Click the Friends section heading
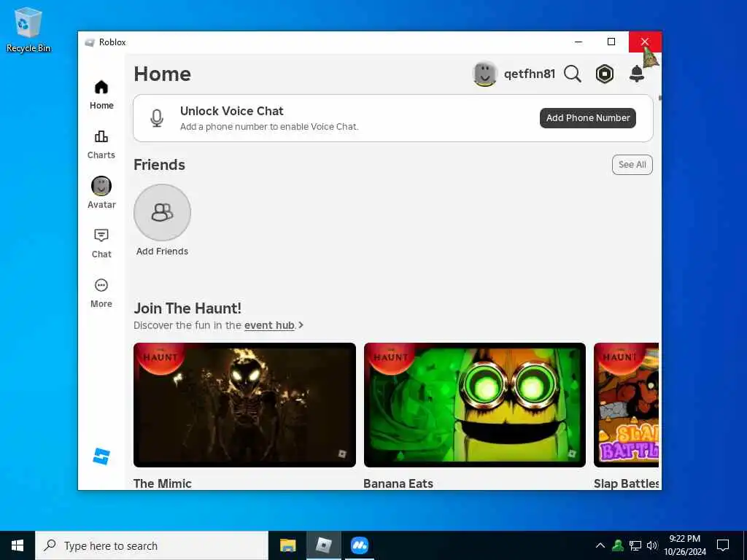 pyautogui.click(x=159, y=165)
